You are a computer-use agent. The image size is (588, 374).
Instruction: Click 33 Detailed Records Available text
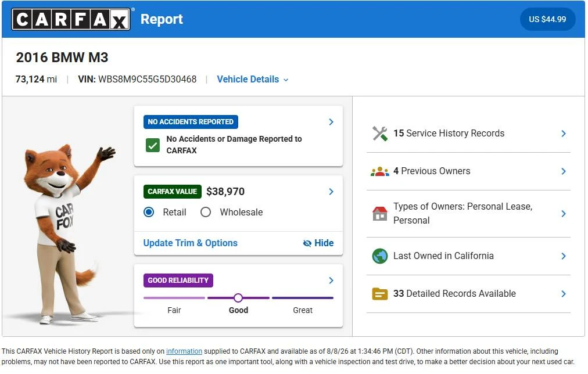pos(454,294)
